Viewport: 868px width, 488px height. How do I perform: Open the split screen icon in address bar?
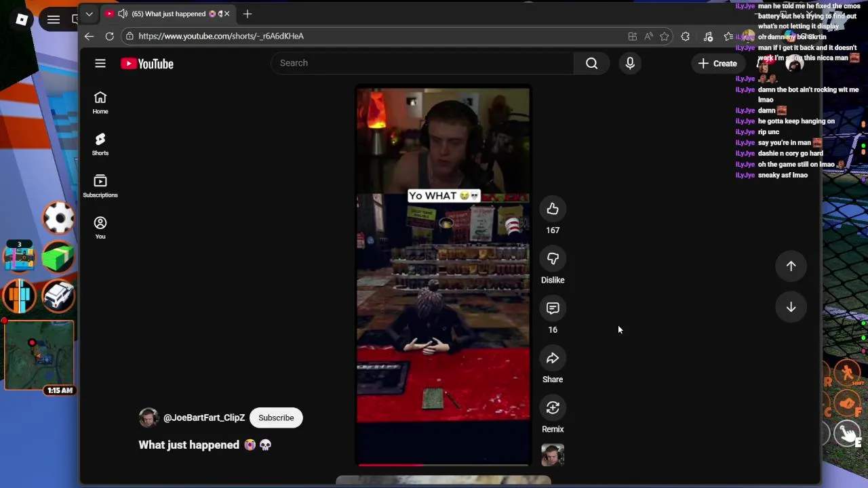[633, 36]
